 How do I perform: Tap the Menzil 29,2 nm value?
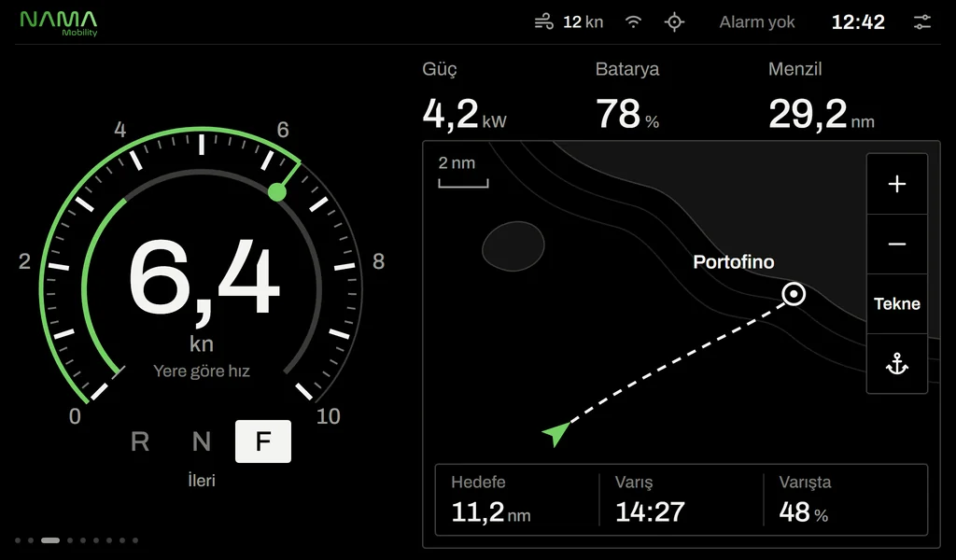pos(822,114)
